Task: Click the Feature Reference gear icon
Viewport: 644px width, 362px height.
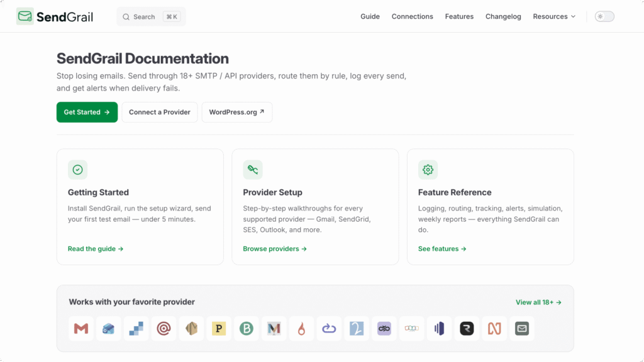Action: pyautogui.click(x=428, y=170)
